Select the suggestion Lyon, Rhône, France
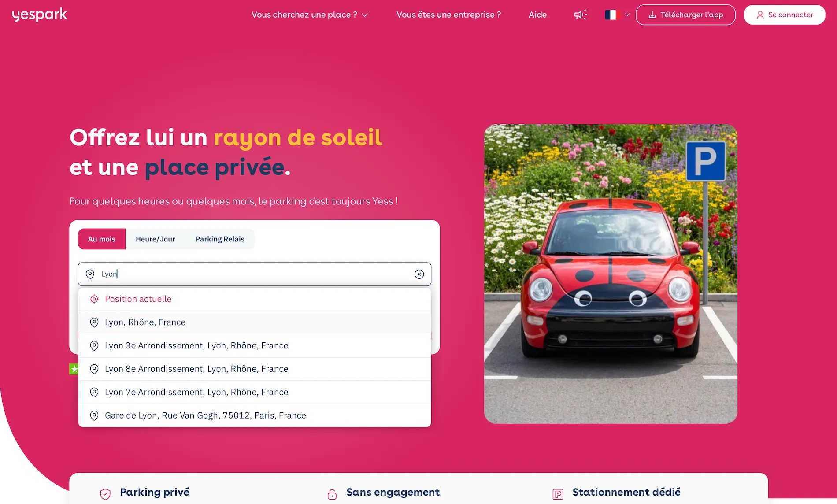The height and width of the screenshot is (504, 837). coord(145,322)
